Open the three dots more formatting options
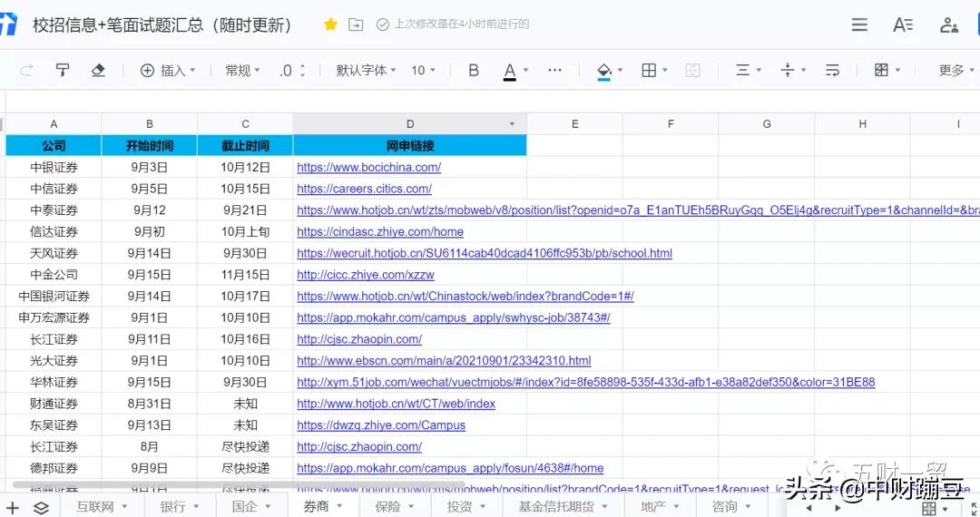 (x=554, y=70)
